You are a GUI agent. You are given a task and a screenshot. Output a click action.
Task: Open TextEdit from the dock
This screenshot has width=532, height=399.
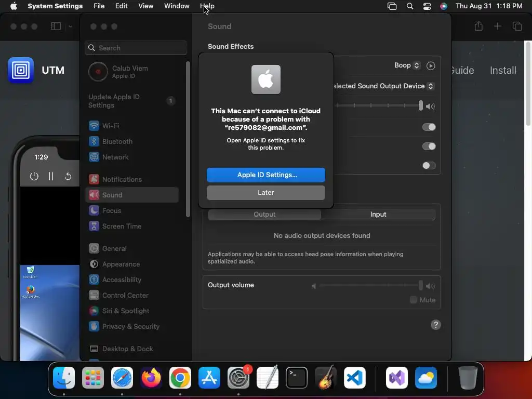(x=268, y=378)
